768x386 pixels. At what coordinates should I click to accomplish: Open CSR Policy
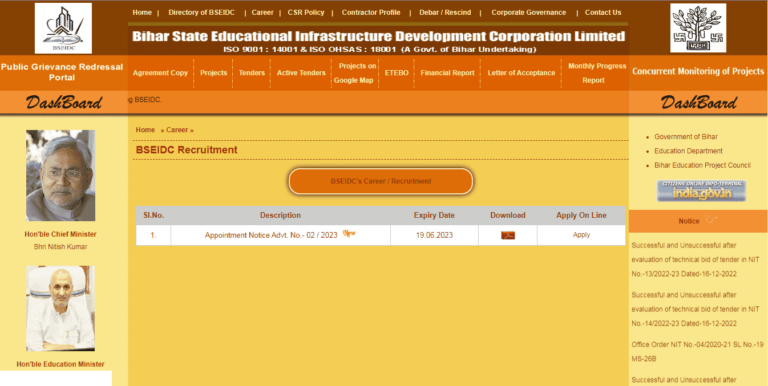[x=306, y=13]
